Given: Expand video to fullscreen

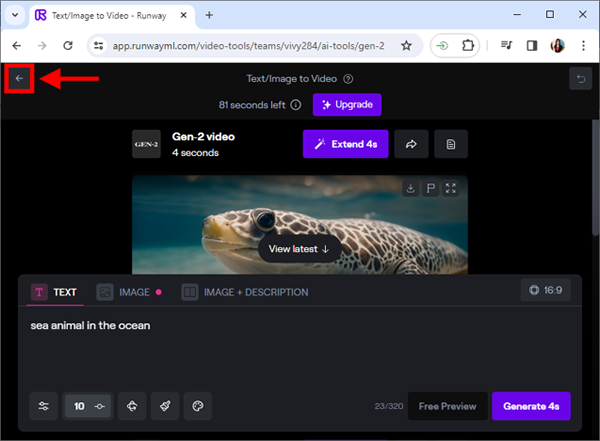Looking at the screenshot, I should tap(450, 188).
